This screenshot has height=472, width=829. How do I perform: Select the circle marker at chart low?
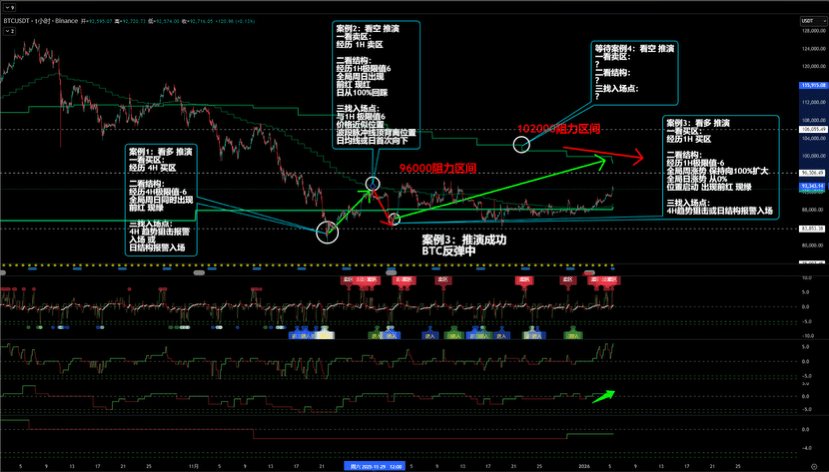tap(327, 232)
